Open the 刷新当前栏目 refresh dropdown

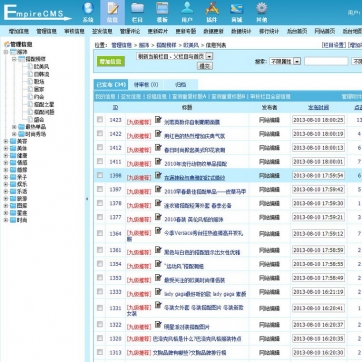tap(174, 56)
